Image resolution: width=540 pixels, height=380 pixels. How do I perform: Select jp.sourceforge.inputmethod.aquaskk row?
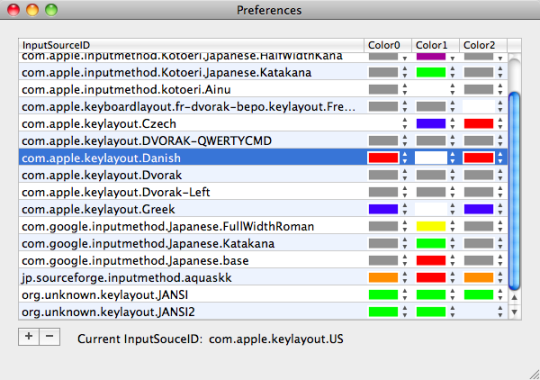[x=263, y=278]
